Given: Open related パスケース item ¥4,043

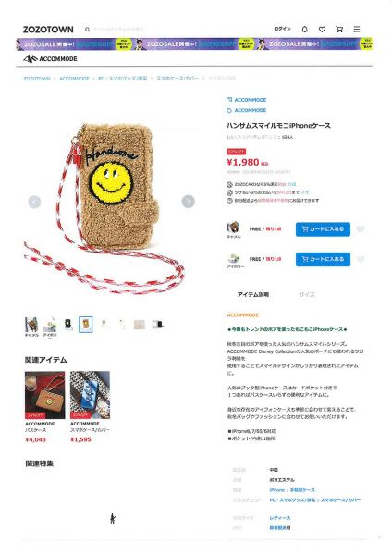Looking at the screenshot, I should (x=44, y=407).
